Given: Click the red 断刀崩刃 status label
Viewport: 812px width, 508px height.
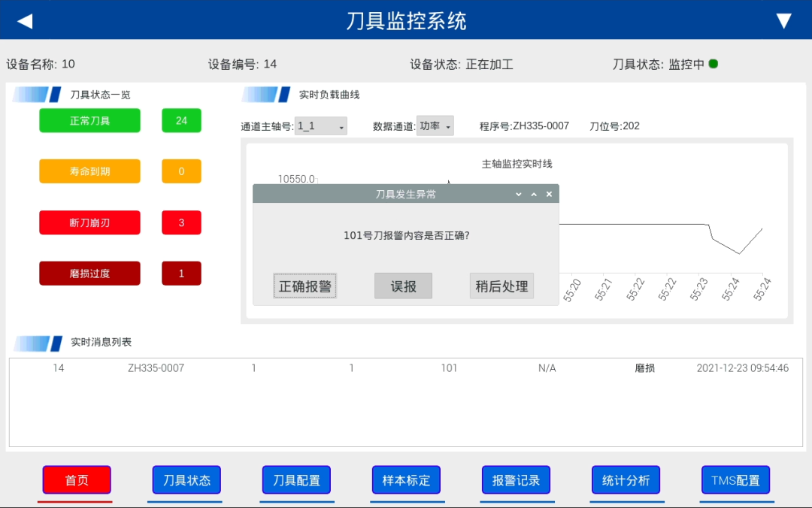Looking at the screenshot, I should tap(89, 223).
